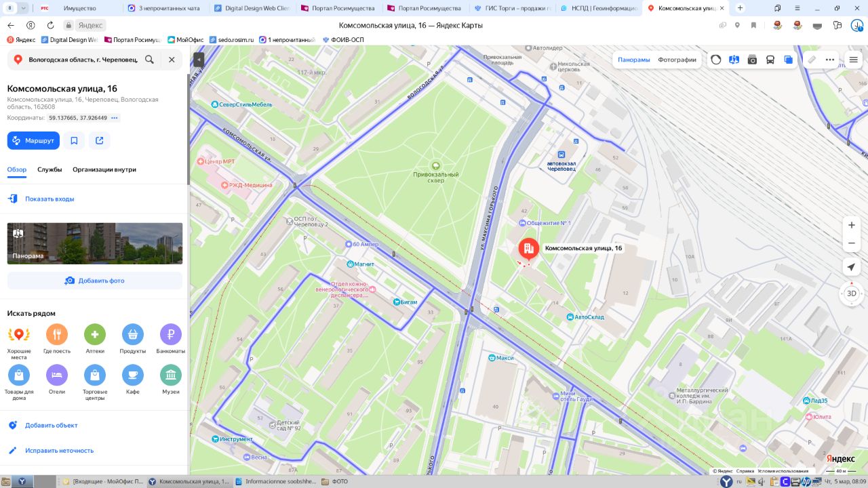This screenshot has width=868, height=488.
Task: Open the Yandex Maps hamburger menu
Action: coord(854,60)
